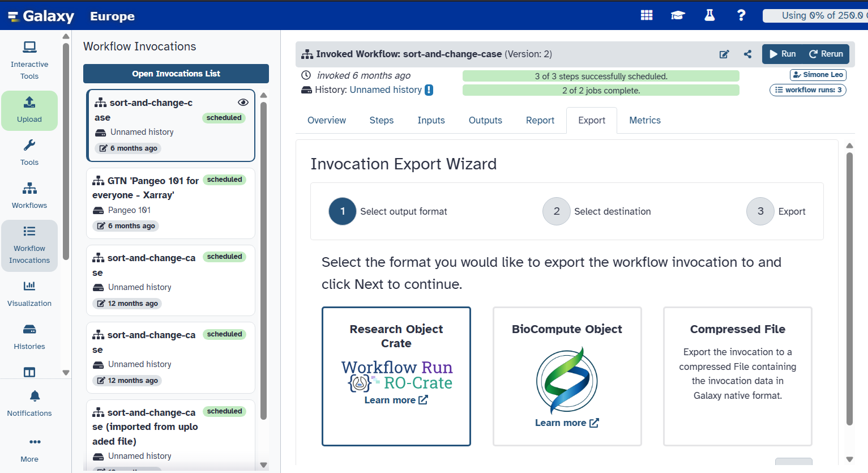Click the Run button

point(783,54)
